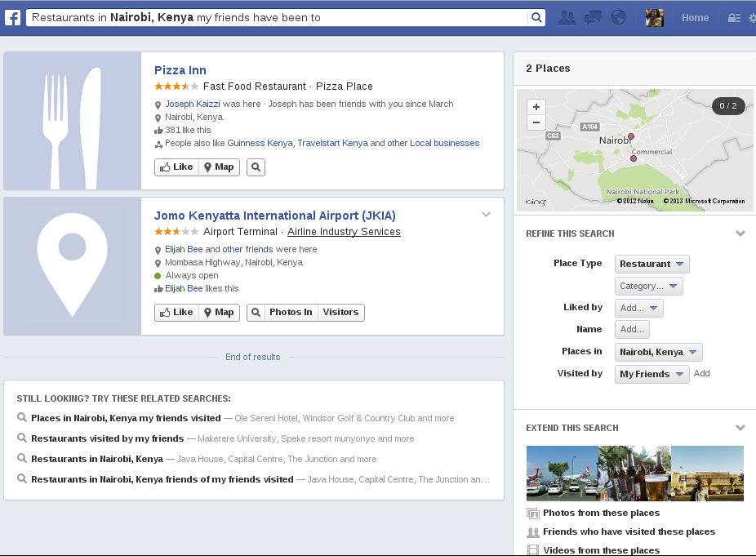This screenshot has width=756, height=556.
Task: Open the Places in Nairobi, Kenya dropdown
Action: pos(658,352)
